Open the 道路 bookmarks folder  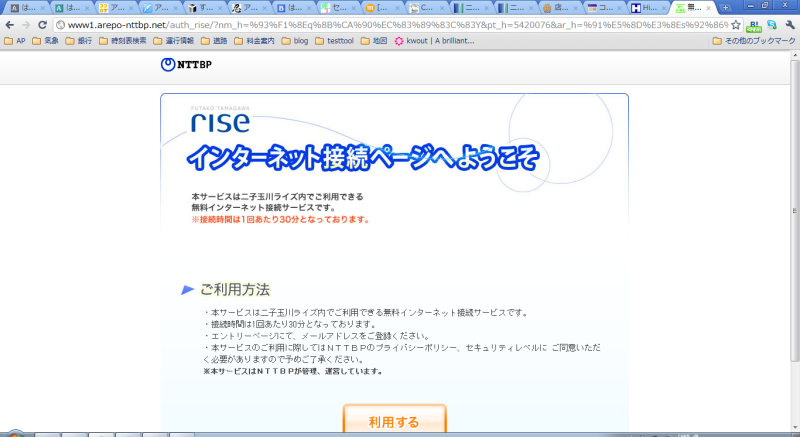pyautogui.click(x=214, y=41)
